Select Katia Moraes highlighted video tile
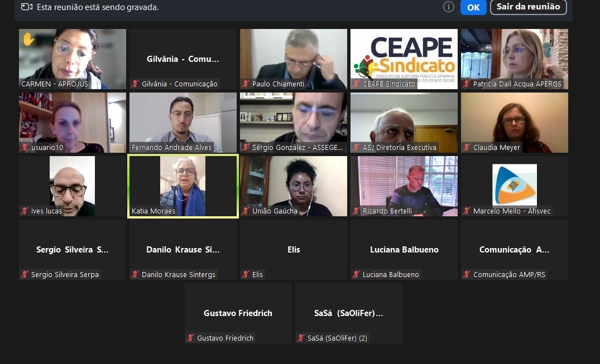The image size is (600, 364). pos(183,186)
